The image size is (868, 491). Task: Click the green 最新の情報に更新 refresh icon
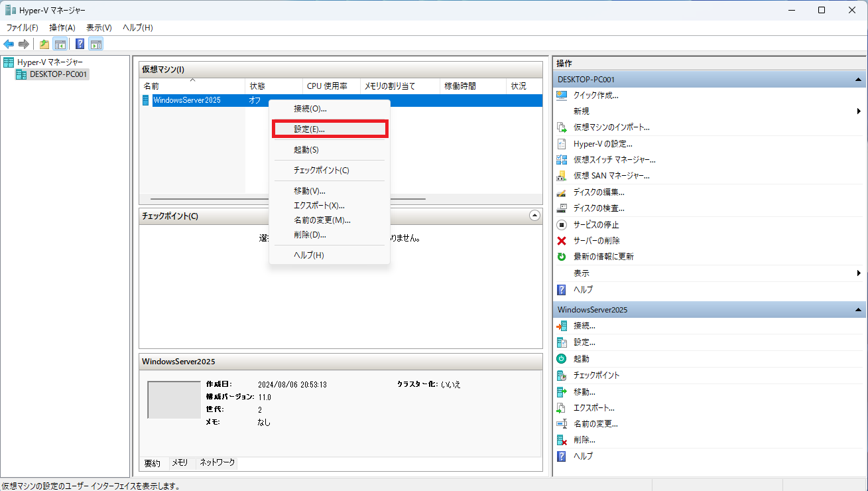click(562, 256)
